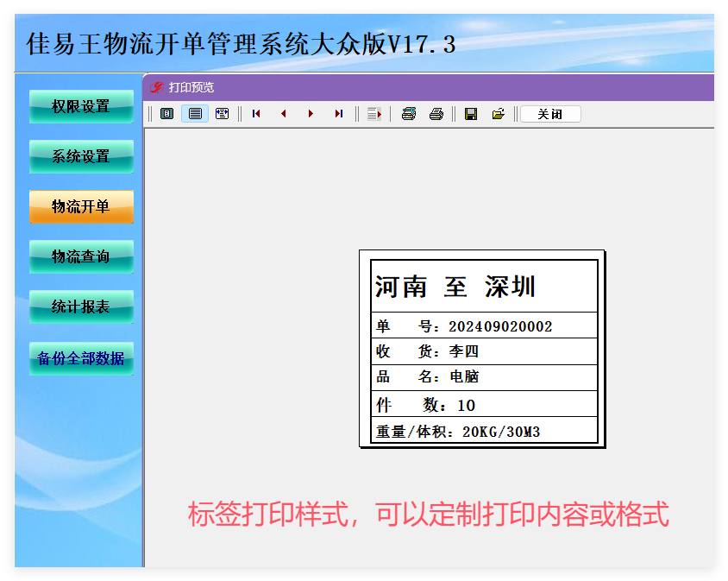Open 系统设置 in the sidebar
Image resolution: width=728 pixels, height=581 pixels.
click(x=81, y=156)
